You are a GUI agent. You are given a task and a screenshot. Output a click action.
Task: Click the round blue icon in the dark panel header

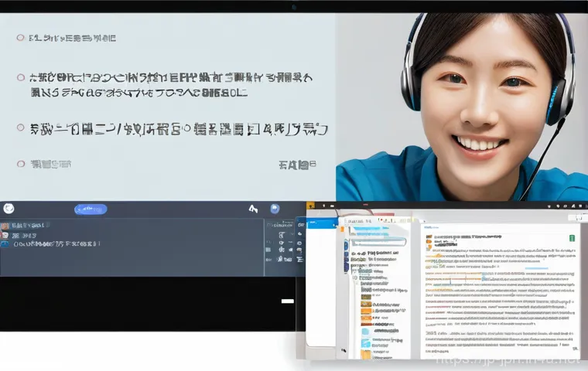tap(275, 209)
